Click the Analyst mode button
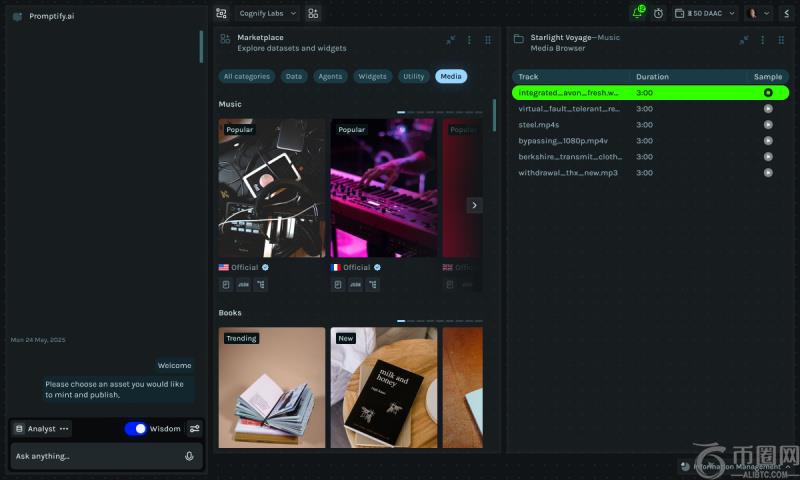This screenshot has height=480, width=800. (41, 429)
